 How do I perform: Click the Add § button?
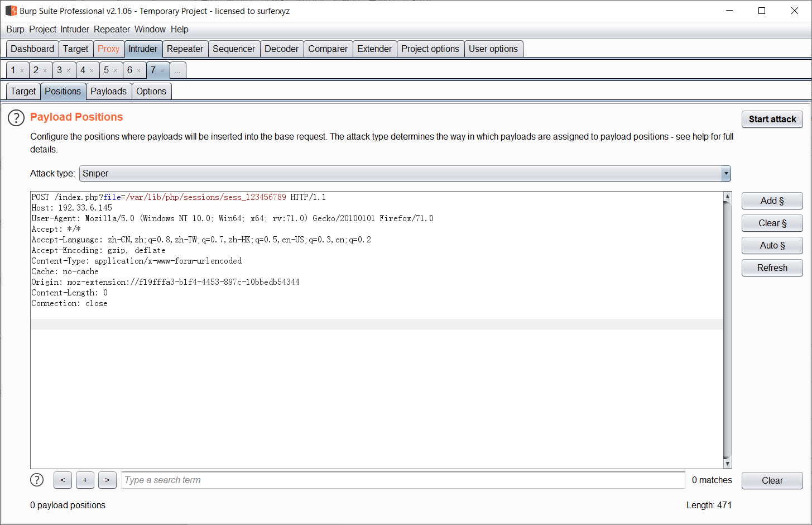(x=772, y=201)
